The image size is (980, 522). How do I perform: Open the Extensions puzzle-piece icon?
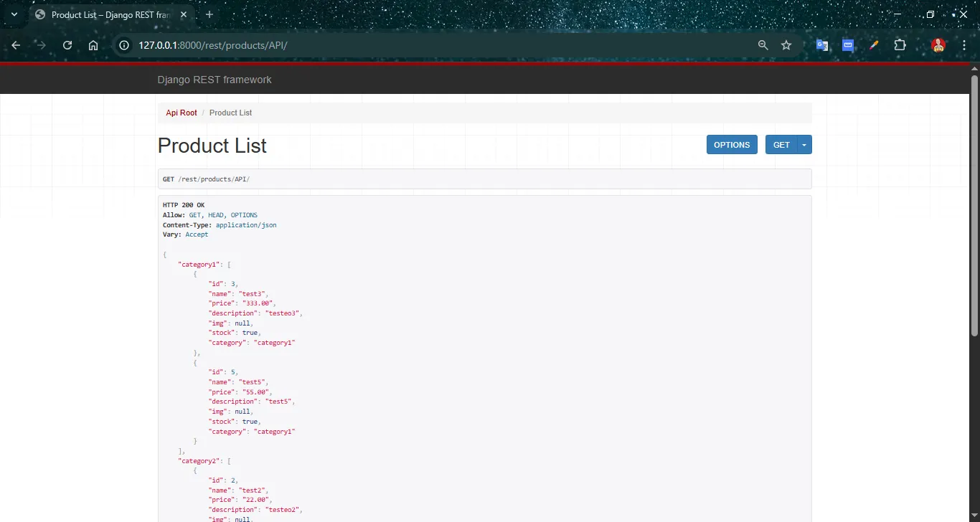(x=900, y=44)
